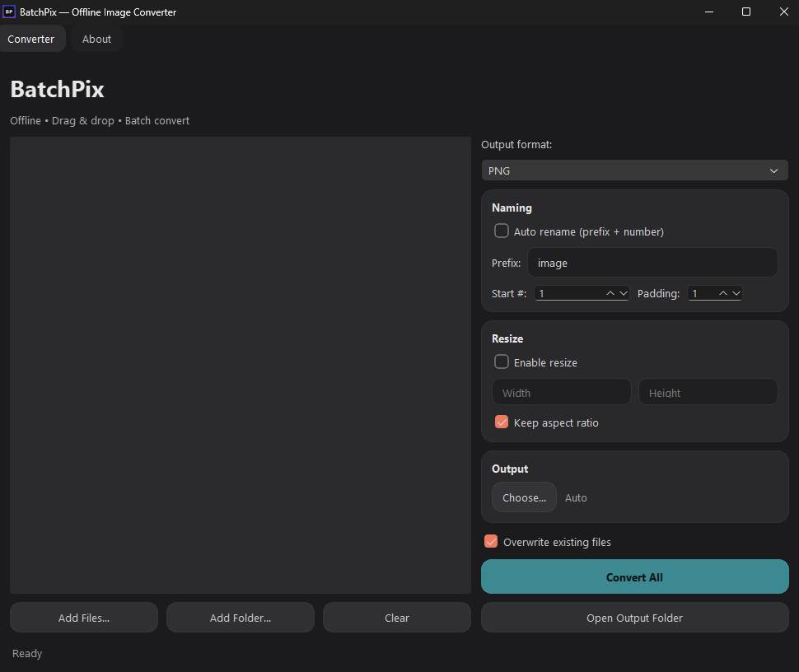The width and height of the screenshot is (799, 672).
Task: Uncheck Overwrite existing files
Action: [491, 541]
